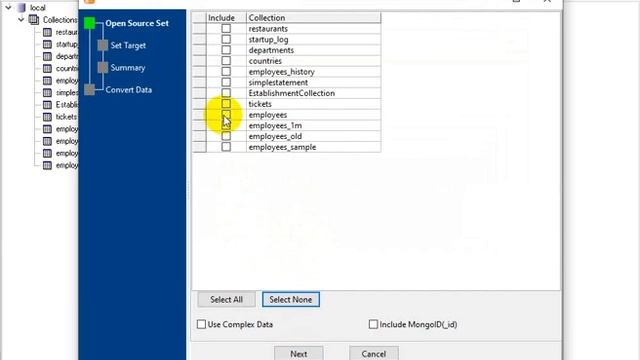Tick the Include checkbox for simplestatement

point(226,82)
